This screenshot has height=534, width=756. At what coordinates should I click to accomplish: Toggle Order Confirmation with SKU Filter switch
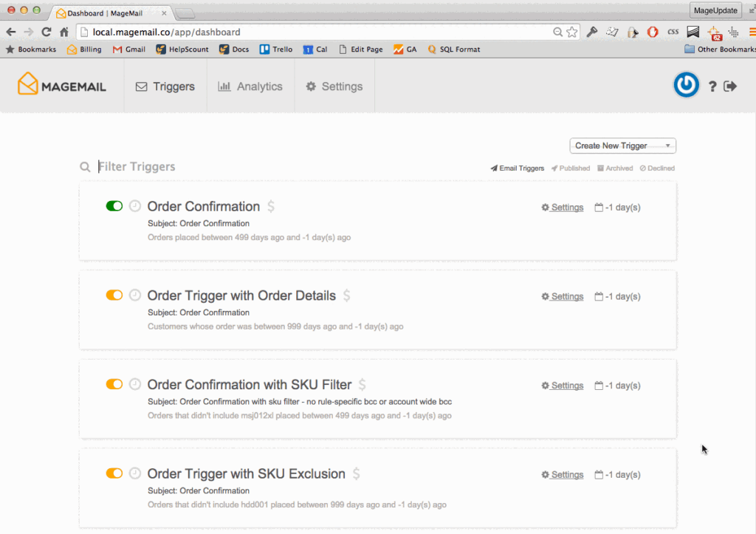pyautogui.click(x=114, y=384)
